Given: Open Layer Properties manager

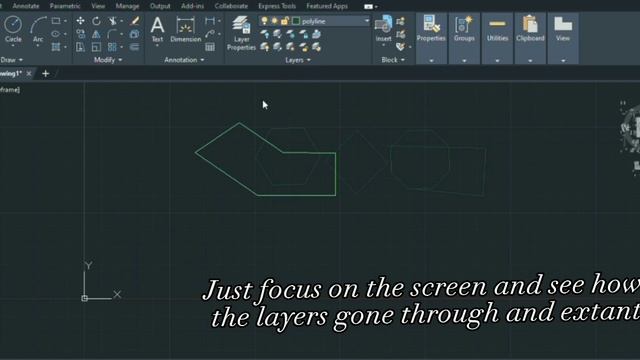Looking at the screenshot, I should [241, 33].
